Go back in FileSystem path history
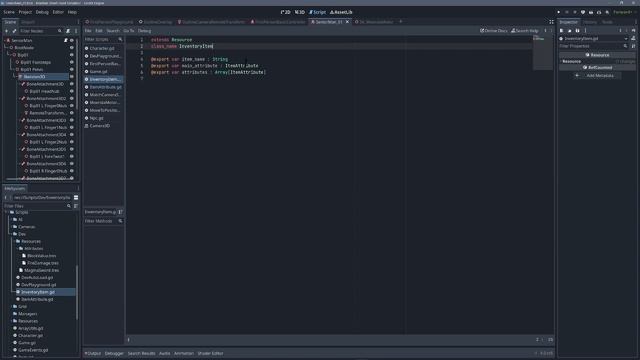Image resolution: width=640 pixels, height=360 pixels. point(6,198)
